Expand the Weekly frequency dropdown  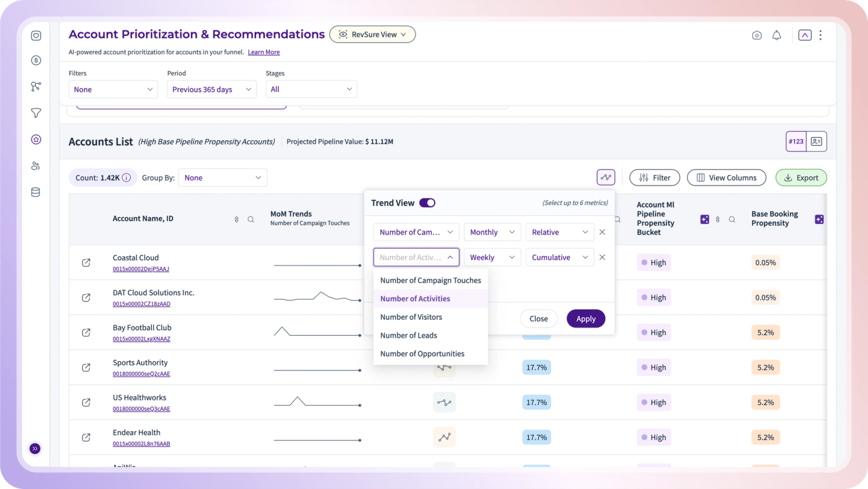point(492,257)
